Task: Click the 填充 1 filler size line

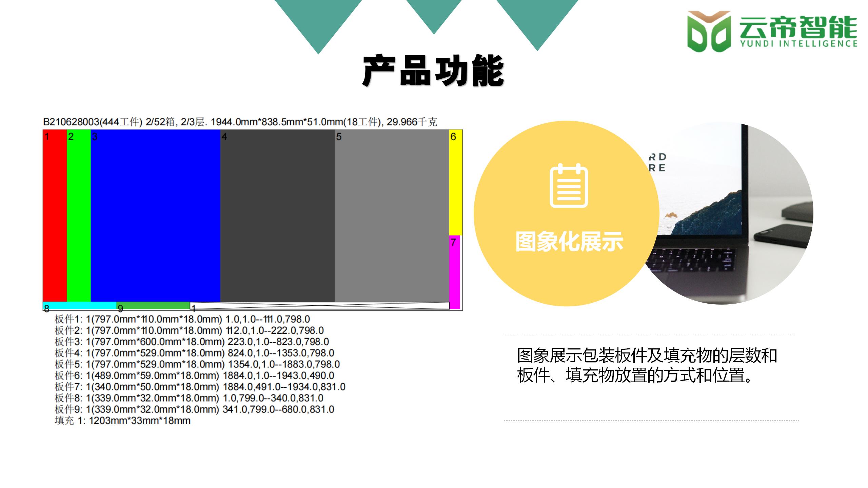Action: [x=122, y=421]
